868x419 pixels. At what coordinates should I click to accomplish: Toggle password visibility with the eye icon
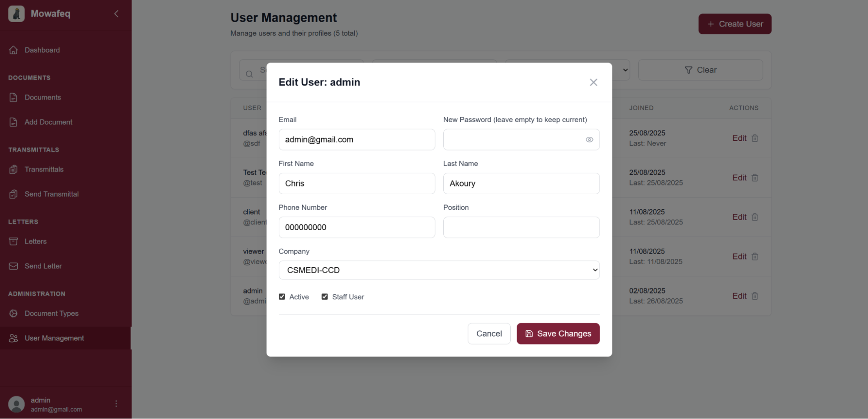(589, 139)
